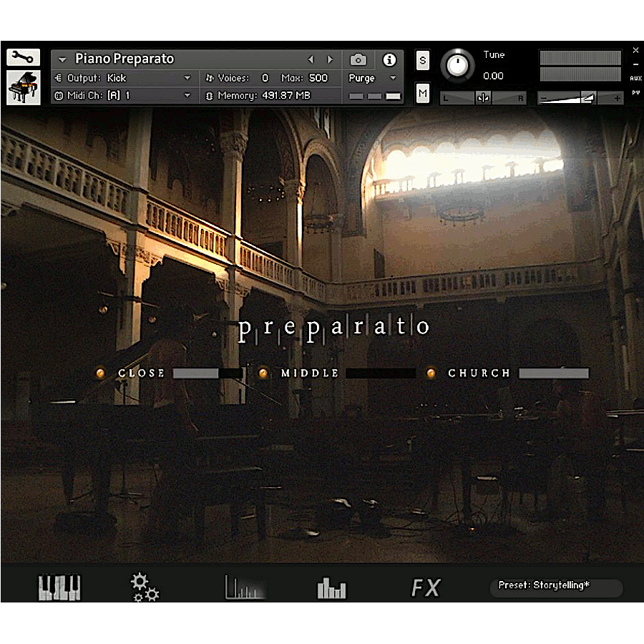
Task: Set the CHURCH mic level bar
Action: pyautogui.click(x=554, y=373)
